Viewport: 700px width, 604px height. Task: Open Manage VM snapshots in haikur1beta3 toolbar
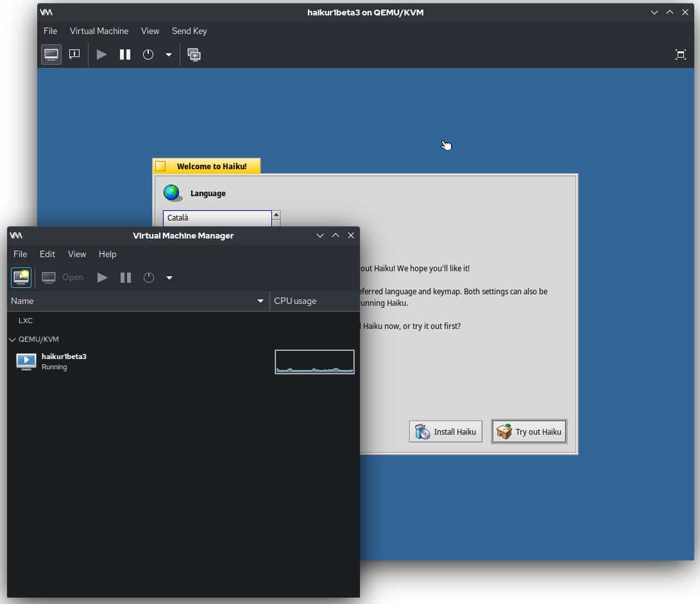194,55
